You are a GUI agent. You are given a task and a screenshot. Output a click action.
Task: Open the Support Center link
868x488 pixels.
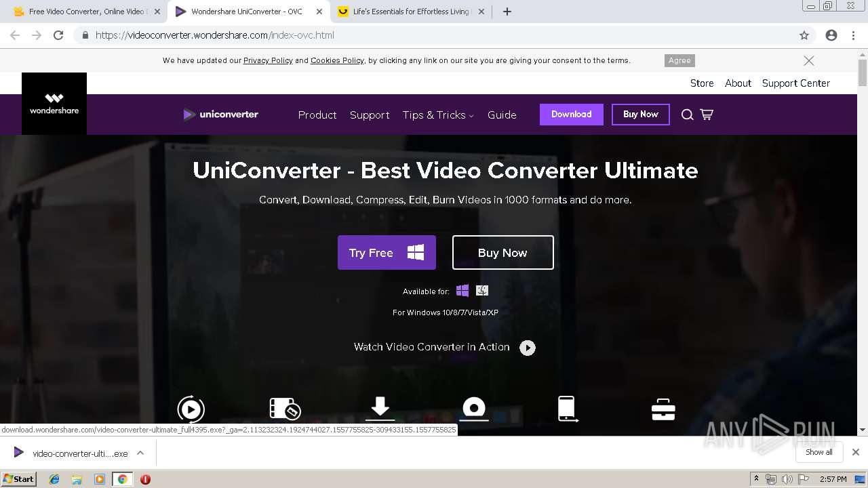pyautogui.click(x=796, y=83)
